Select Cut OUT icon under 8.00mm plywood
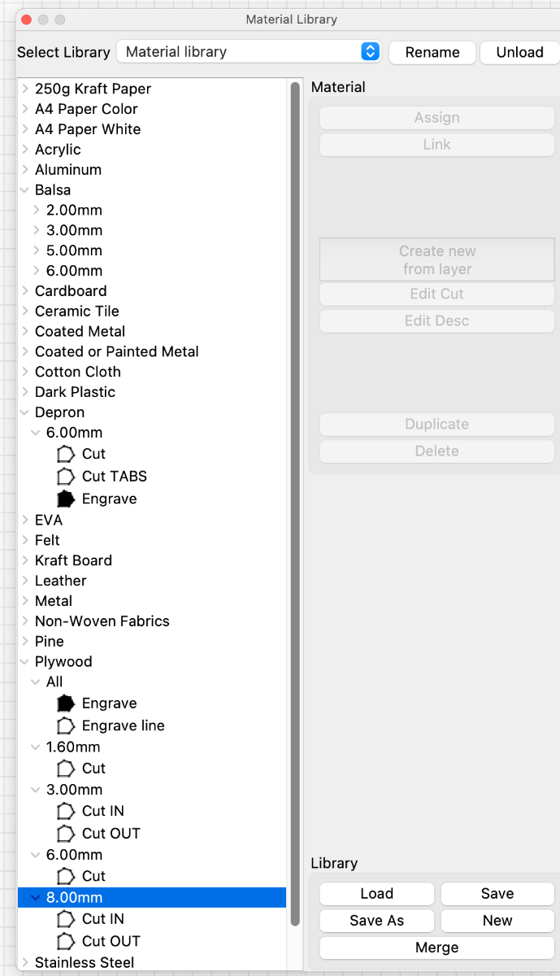Viewport: 560px width, 976px height. 66,941
